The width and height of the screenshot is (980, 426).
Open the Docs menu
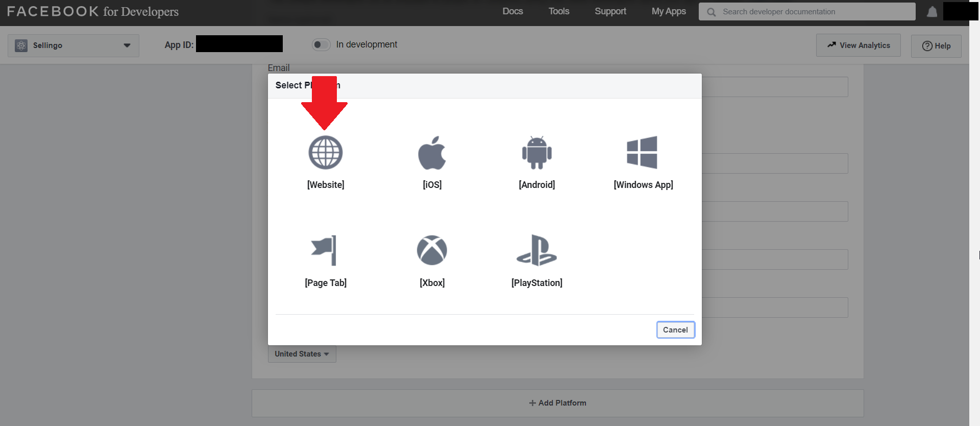coord(512,11)
